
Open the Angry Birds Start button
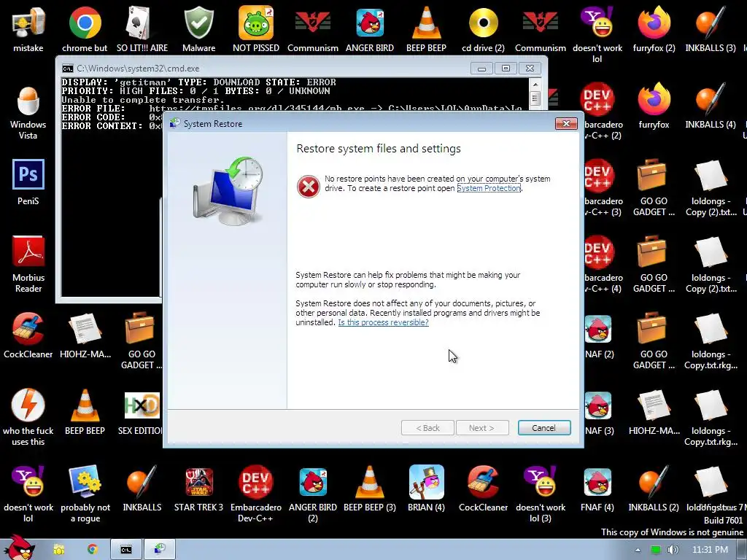pyautogui.click(x=19, y=548)
